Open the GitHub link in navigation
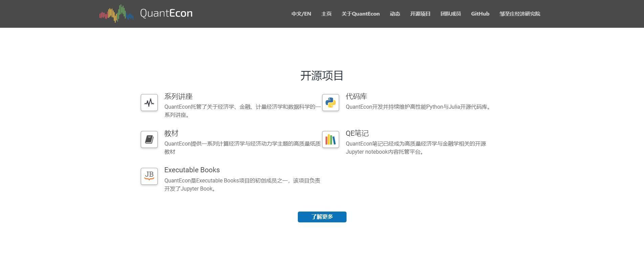Screen dimensions: 644x264 click(480, 14)
